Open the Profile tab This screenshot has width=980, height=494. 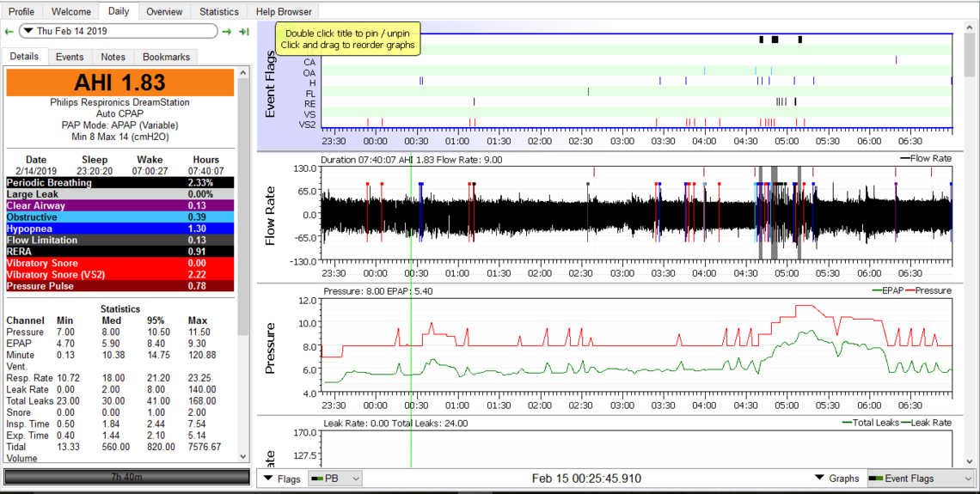pyautogui.click(x=21, y=11)
